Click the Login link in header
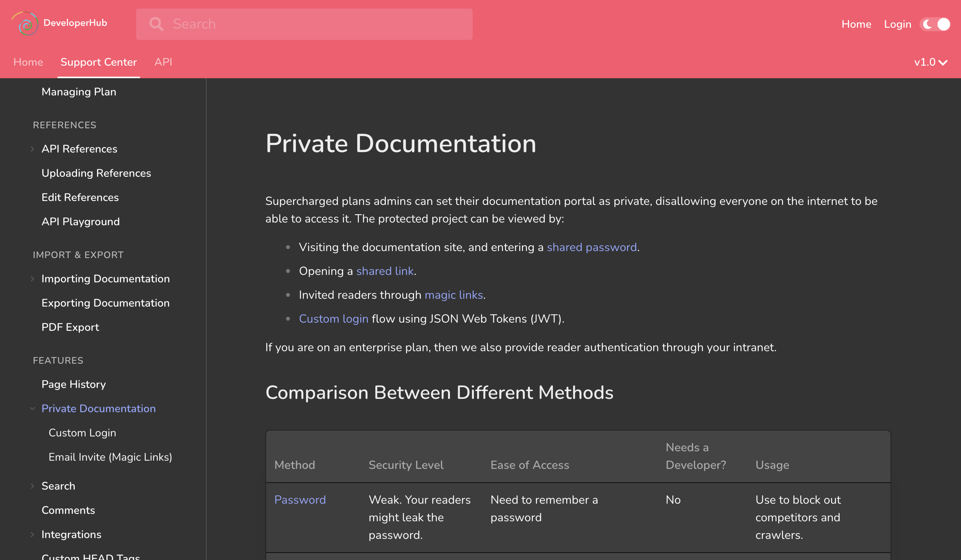961x560 pixels. [897, 24]
